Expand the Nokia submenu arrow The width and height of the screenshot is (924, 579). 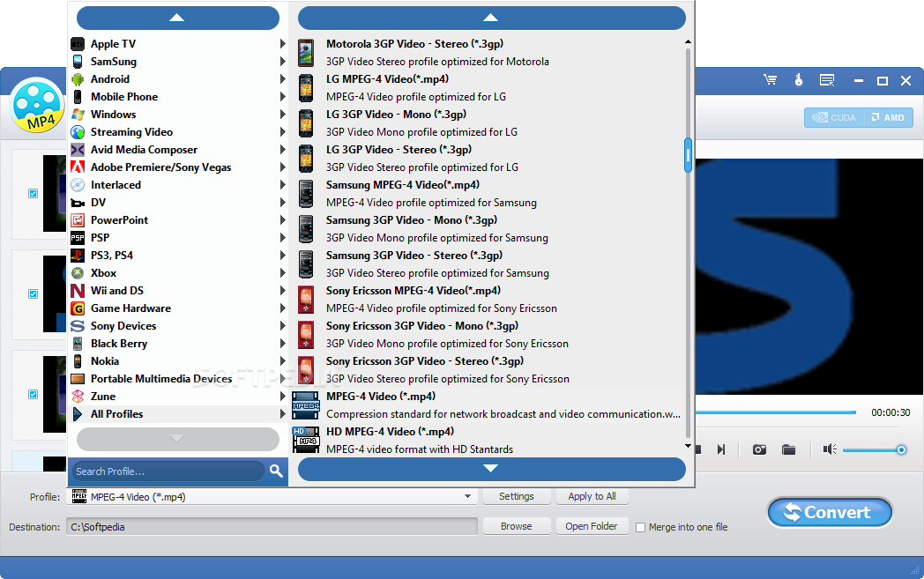pos(283,361)
